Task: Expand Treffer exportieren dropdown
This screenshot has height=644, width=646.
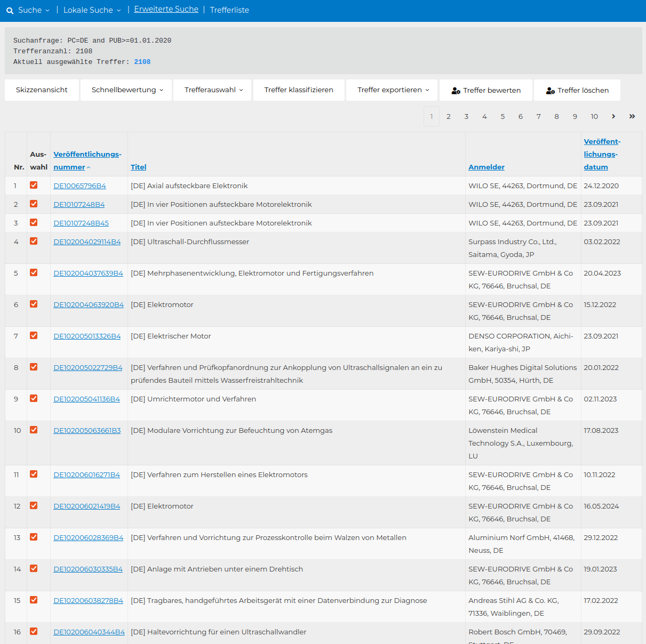Action: 392,90
